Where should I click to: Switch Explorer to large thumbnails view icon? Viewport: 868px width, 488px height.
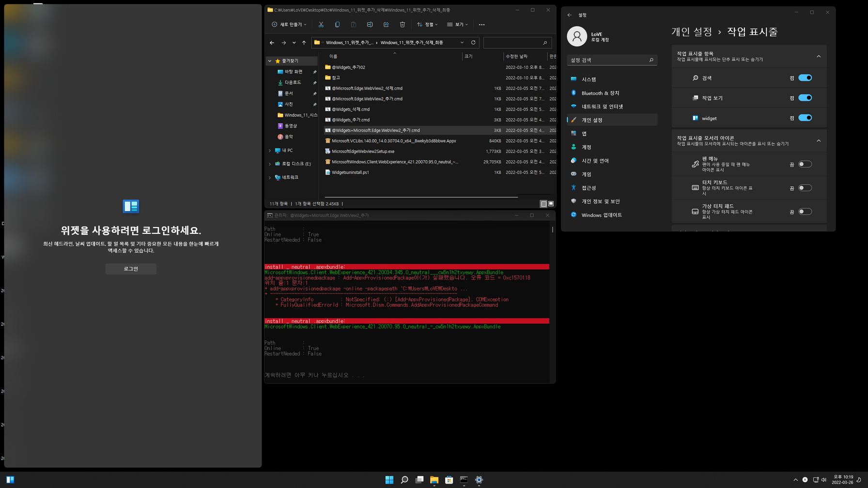tap(551, 204)
